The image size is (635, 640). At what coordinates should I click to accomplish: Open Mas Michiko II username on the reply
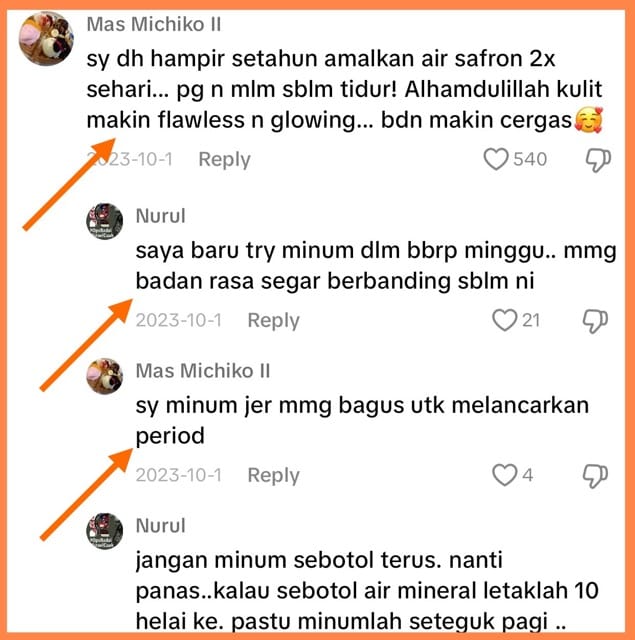203,371
